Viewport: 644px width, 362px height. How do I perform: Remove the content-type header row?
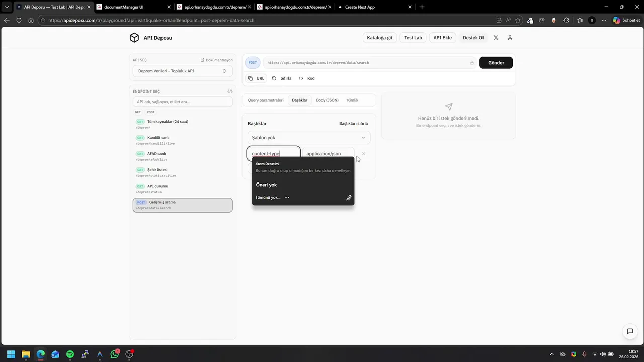click(x=364, y=154)
